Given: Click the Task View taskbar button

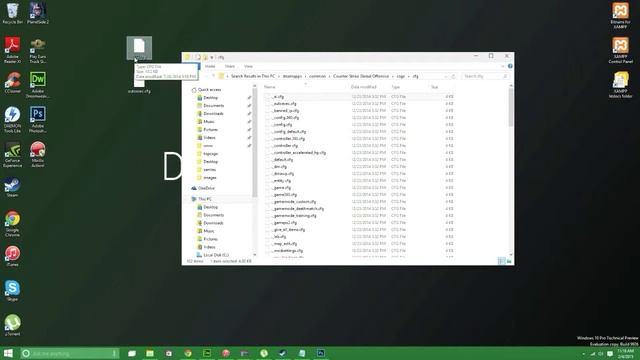Looking at the screenshot, I should tap(132, 353).
